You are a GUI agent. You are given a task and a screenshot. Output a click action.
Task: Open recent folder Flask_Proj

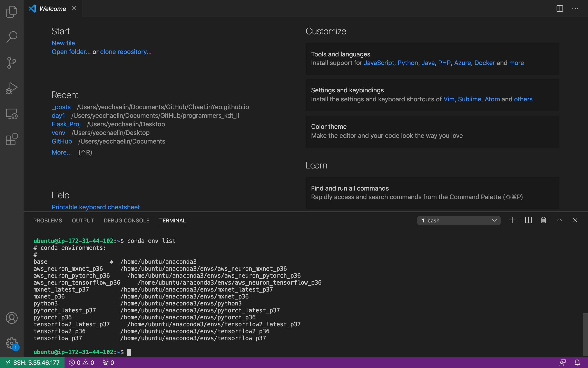tap(66, 124)
